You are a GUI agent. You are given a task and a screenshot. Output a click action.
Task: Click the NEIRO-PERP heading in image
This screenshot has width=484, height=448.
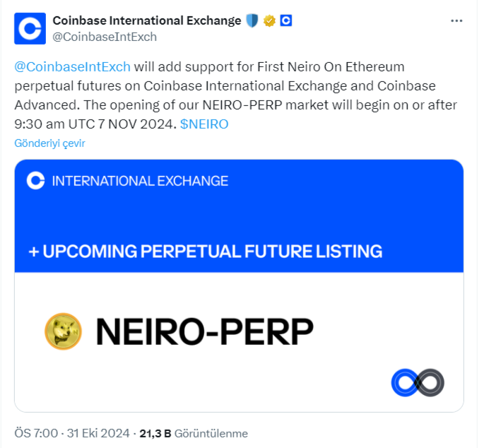[x=204, y=331]
